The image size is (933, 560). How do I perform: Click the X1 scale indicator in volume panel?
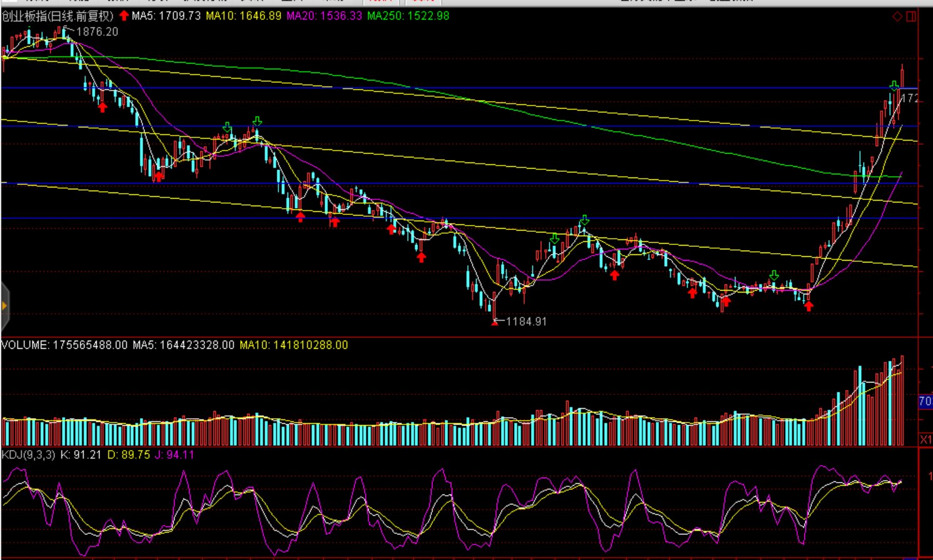(x=925, y=439)
